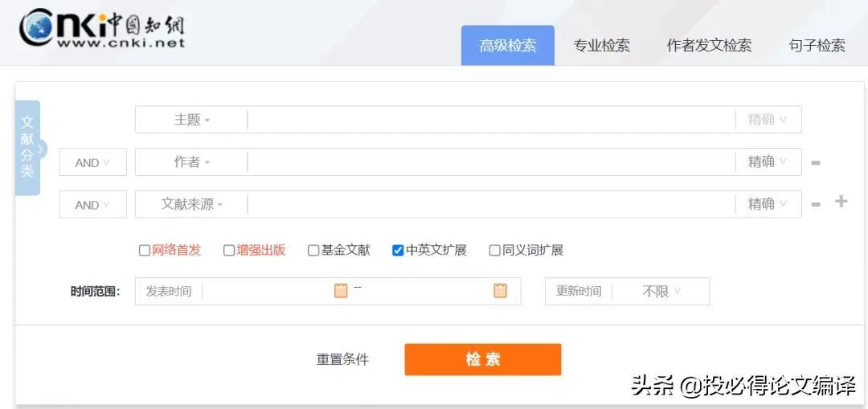Click the CNKI logo

tap(102, 27)
